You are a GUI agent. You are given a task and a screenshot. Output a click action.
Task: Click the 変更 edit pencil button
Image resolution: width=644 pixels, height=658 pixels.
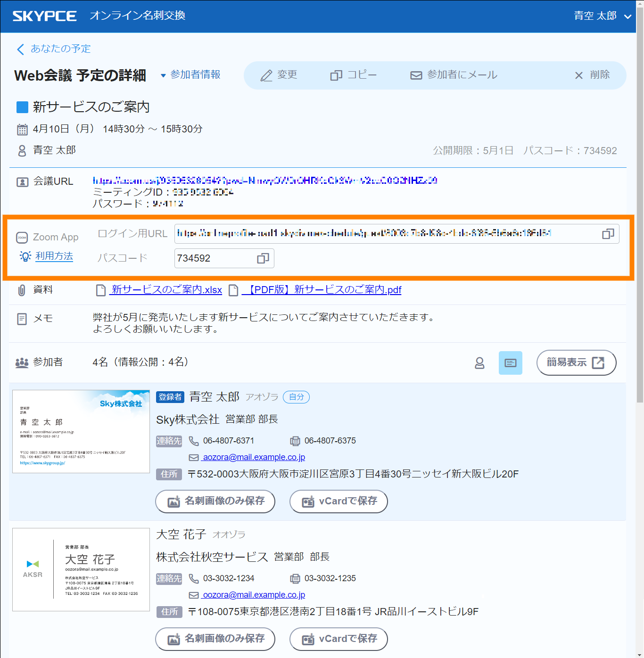[x=279, y=75]
